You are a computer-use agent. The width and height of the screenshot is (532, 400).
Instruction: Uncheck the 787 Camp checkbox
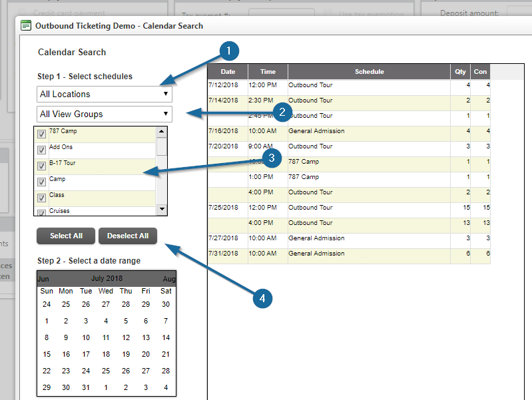(x=41, y=134)
